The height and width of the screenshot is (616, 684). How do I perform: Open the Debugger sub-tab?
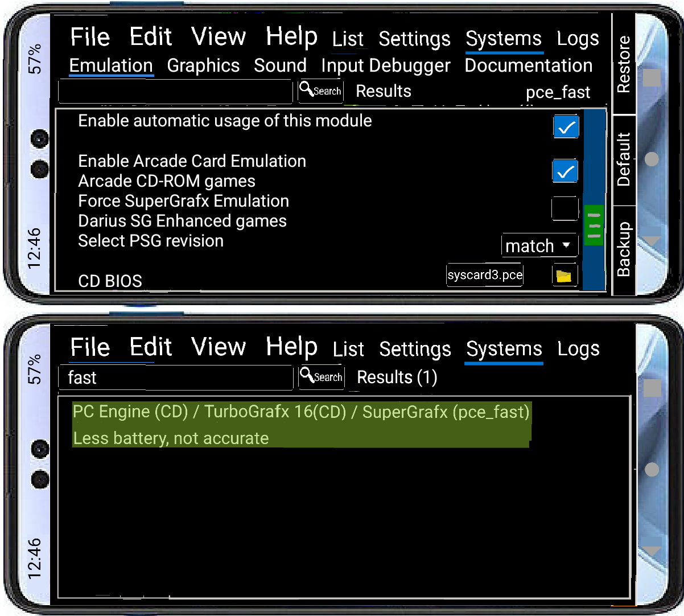point(409,66)
